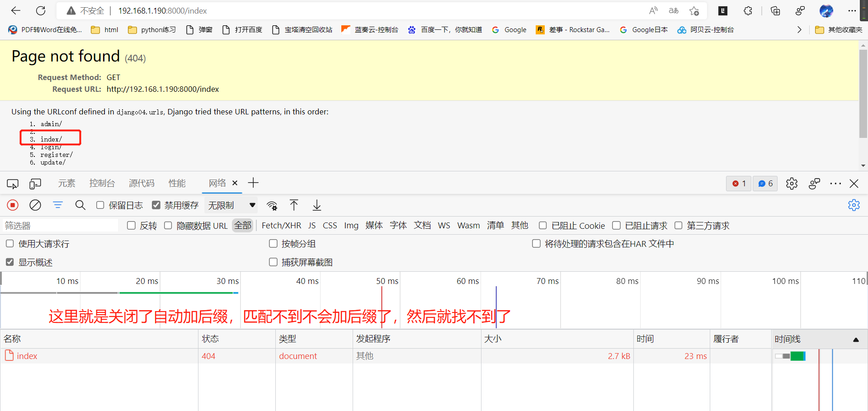Image resolution: width=868 pixels, height=411 pixels.
Task: Click the page vertical scrollbar
Action: 863,93
